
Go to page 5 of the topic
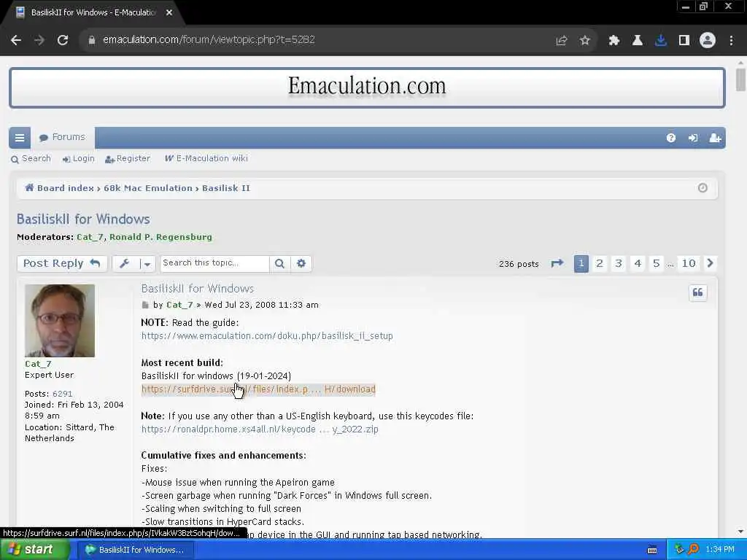point(656,263)
